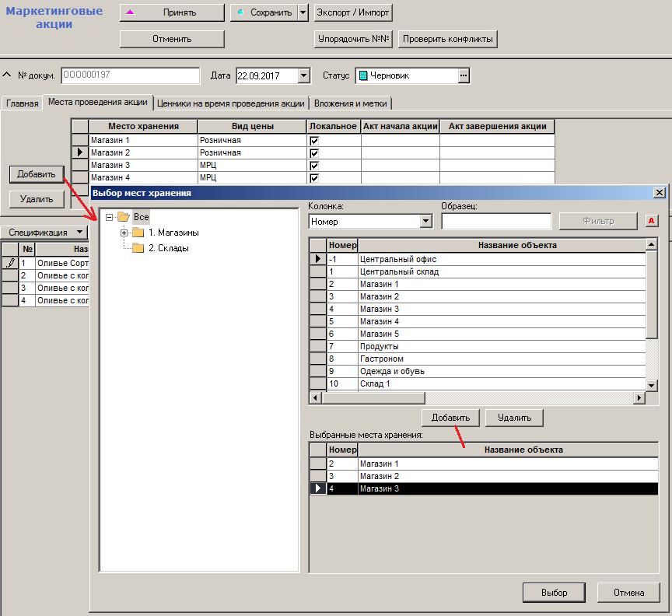Toggle Локальное checkbox for Магазин 3
The height and width of the screenshot is (616, 672).
314,166
